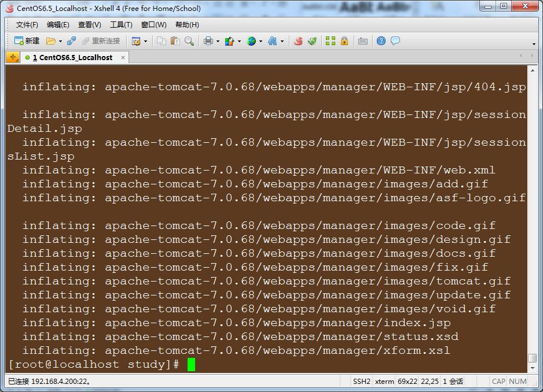Viewport: 543px width, 392px height.
Task: Click the copy icon in toolbar
Action: pos(162,41)
